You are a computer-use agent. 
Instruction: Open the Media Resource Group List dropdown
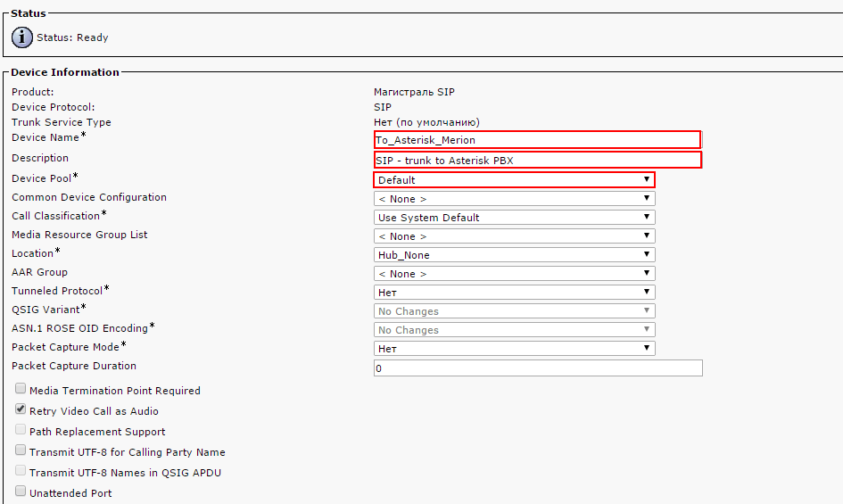click(514, 236)
